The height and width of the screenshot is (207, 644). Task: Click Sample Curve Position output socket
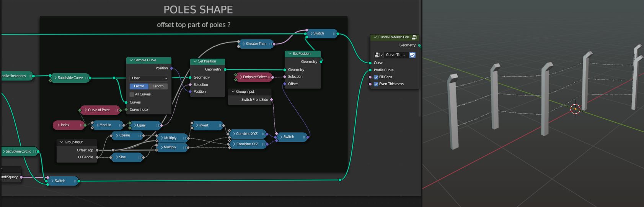coord(171,68)
